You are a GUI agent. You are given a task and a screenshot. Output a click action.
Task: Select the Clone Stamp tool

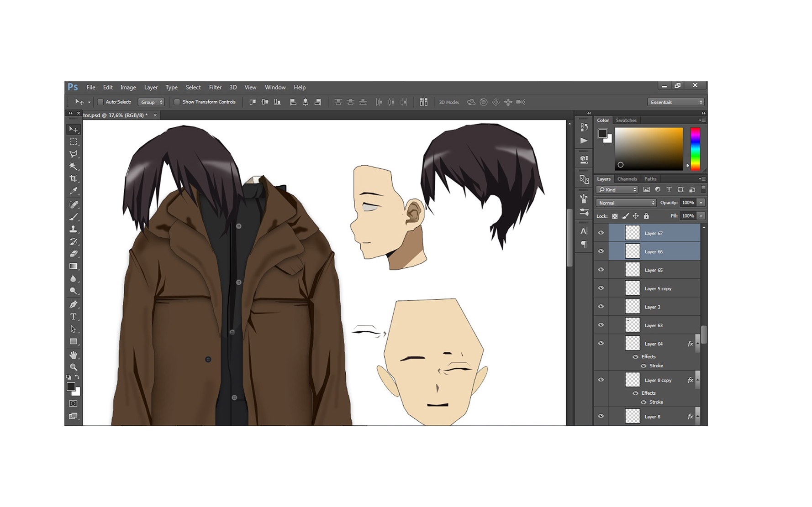(74, 230)
